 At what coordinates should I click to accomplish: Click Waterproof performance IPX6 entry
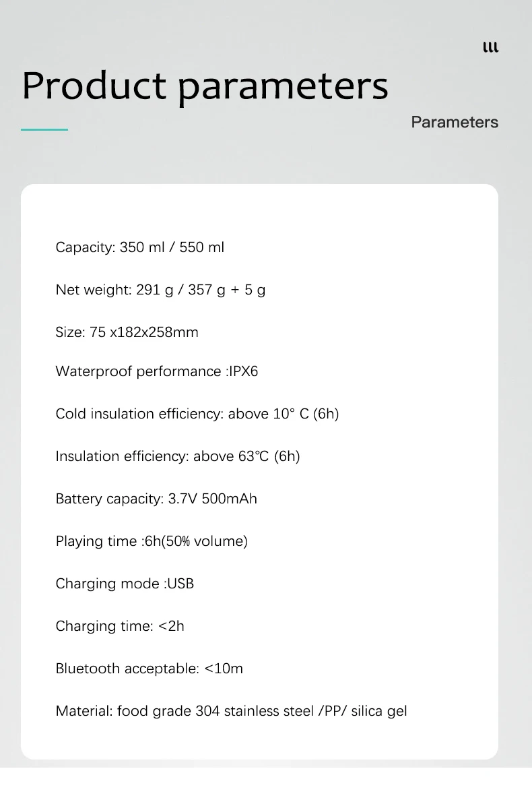[156, 371]
